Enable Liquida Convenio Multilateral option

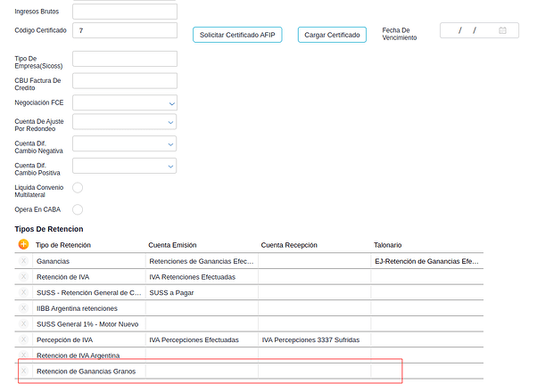click(78, 187)
